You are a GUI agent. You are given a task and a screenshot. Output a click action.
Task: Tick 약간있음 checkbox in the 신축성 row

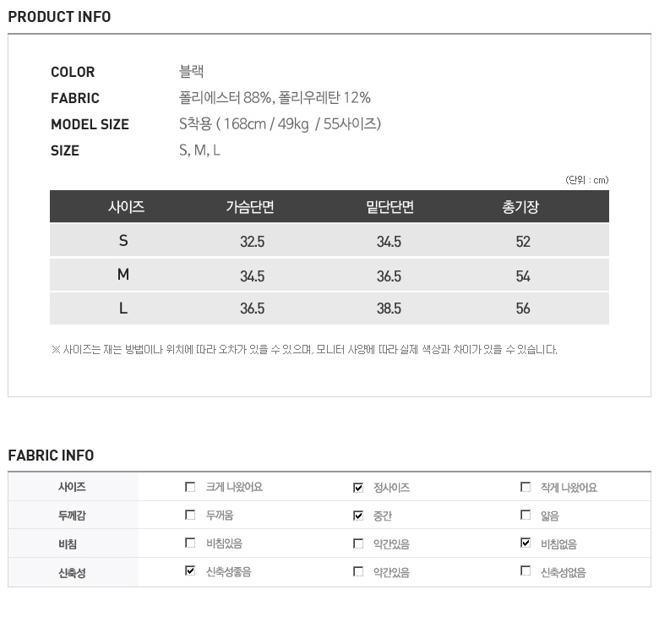click(x=358, y=571)
